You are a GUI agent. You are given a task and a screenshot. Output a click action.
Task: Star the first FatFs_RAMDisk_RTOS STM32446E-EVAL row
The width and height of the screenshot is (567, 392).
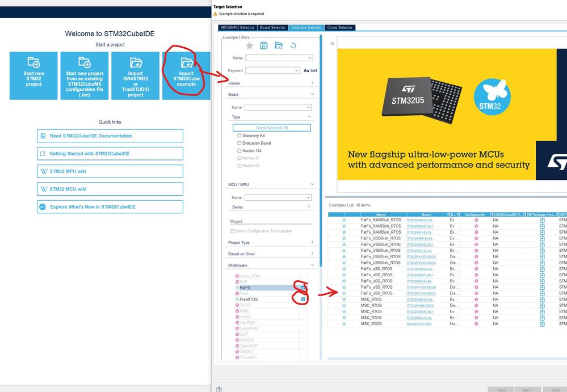[344, 220]
